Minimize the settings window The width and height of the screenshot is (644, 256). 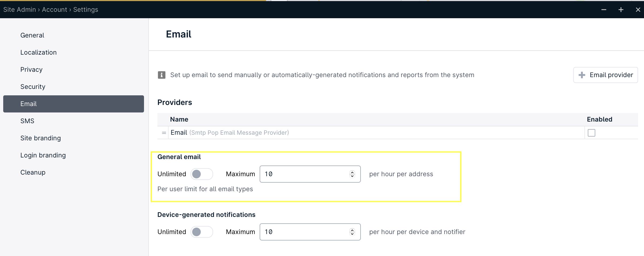click(x=604, y=10)
